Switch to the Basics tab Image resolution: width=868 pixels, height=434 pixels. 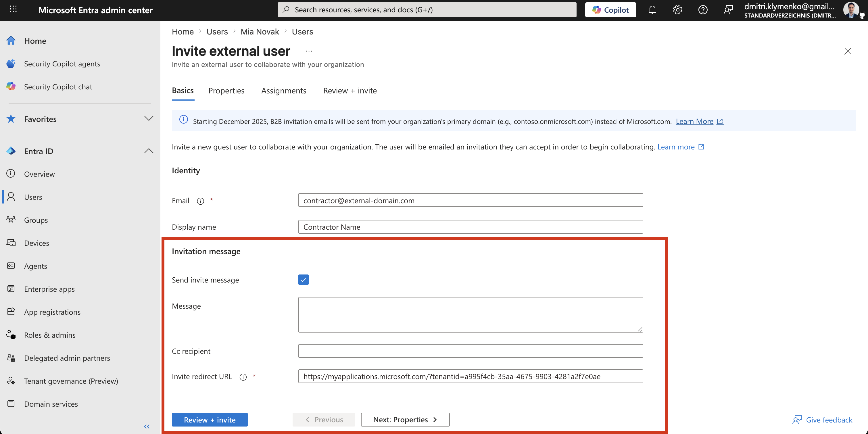pos(183,91)
